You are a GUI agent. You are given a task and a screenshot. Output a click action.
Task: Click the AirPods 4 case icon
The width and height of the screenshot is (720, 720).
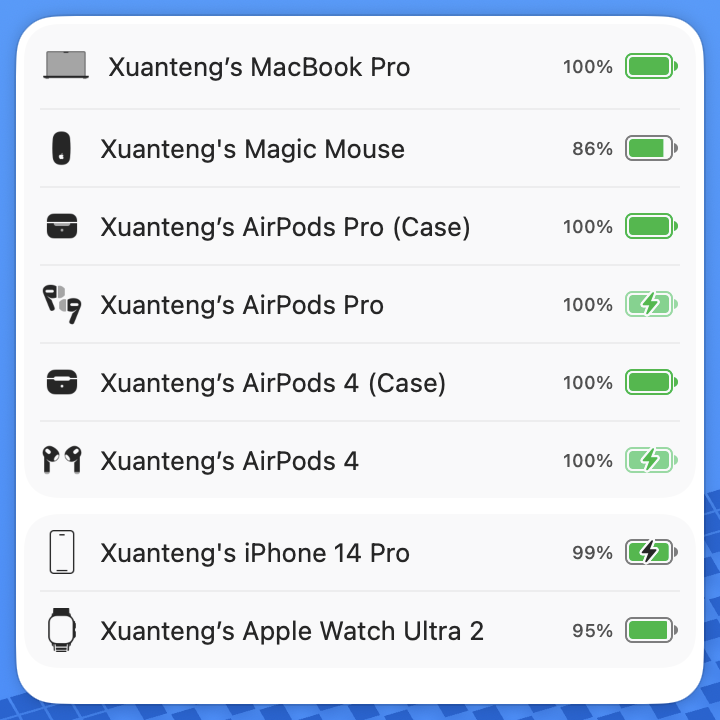(62, 382)
